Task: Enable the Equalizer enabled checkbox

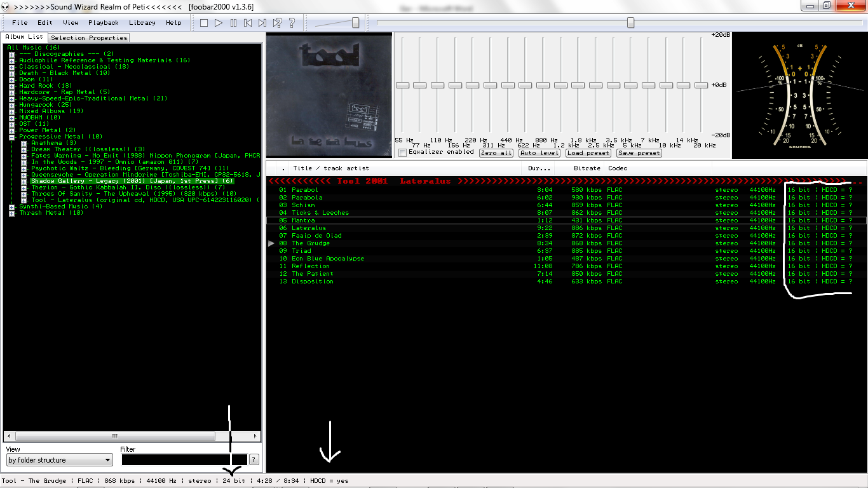Action: point(402,152)
